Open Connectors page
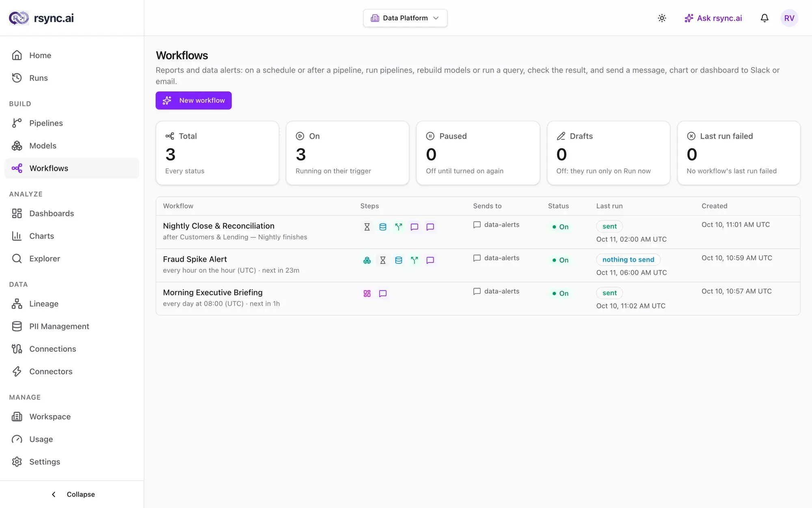This screenshot has width=812, height=508. [x=72, y=371]
